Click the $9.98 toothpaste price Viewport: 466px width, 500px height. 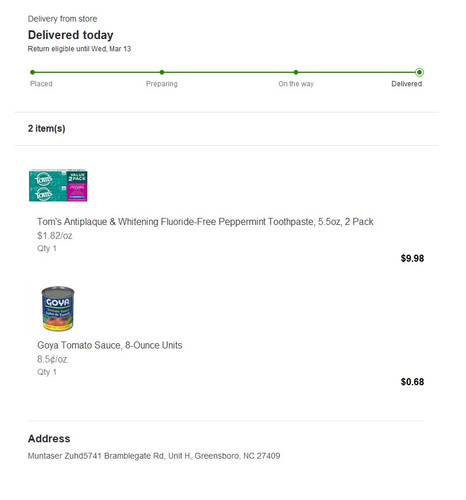coord(412,258)
